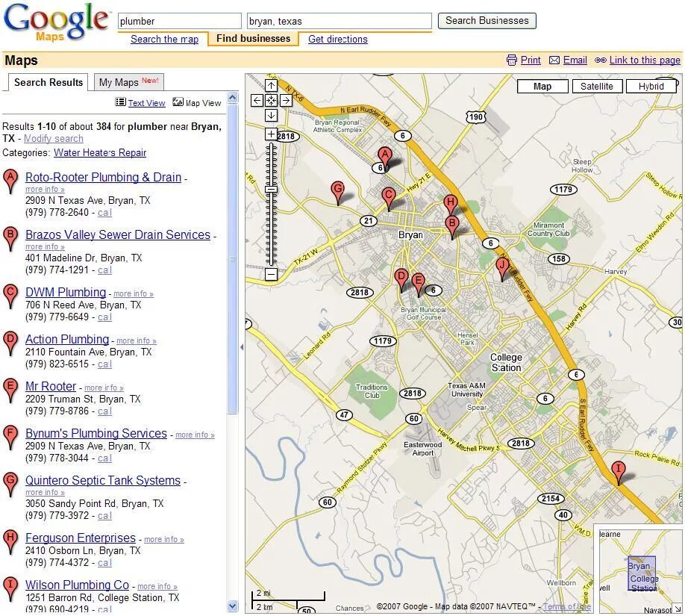Viewport: 685px width, 616px height.
Task: Call link for Brazos Valley Sewer Drain
Action: tap(105, 270)
